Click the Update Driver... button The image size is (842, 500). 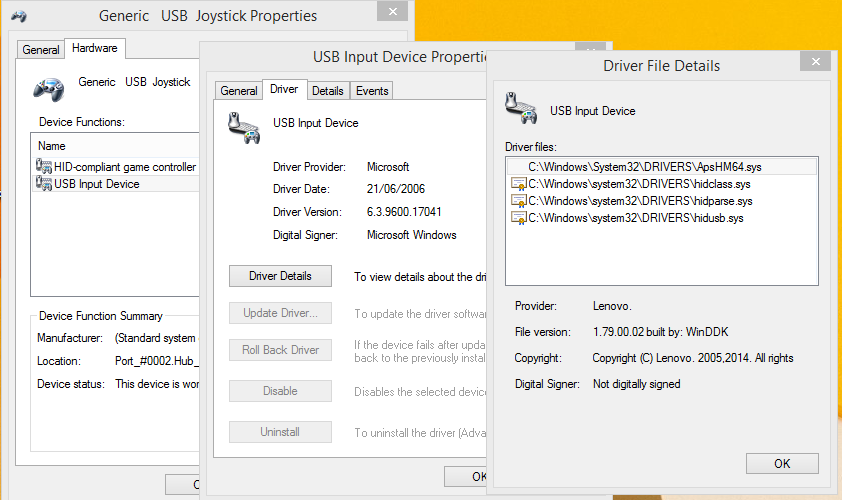pos(280,313)
